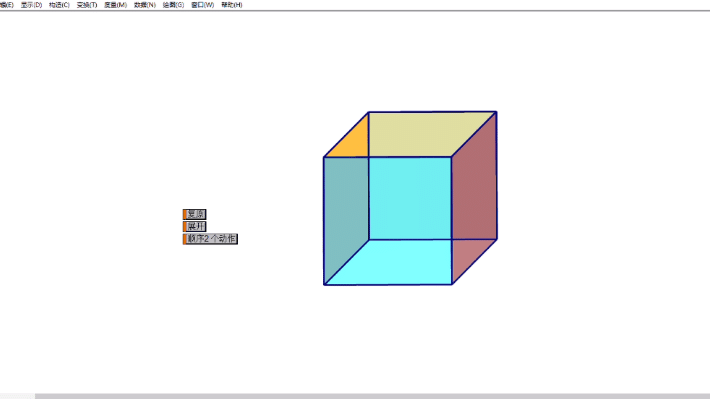Open the 构造(C) menu

click(59, 5)
